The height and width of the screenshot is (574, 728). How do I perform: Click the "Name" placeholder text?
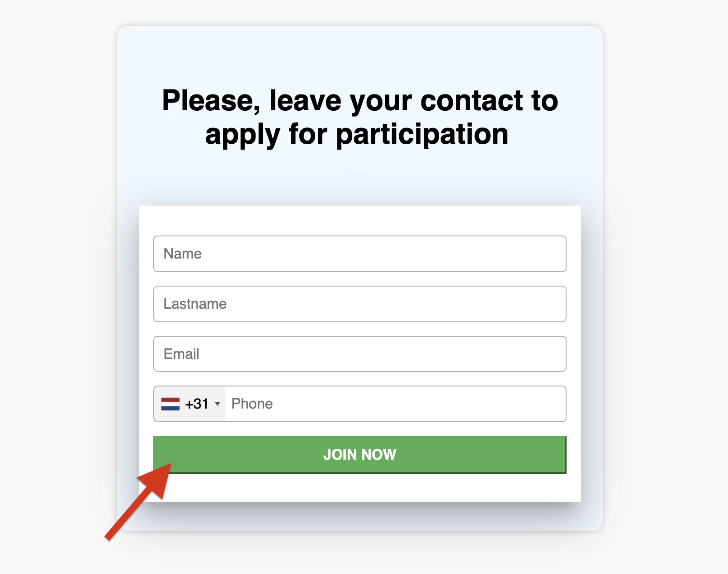183,254
